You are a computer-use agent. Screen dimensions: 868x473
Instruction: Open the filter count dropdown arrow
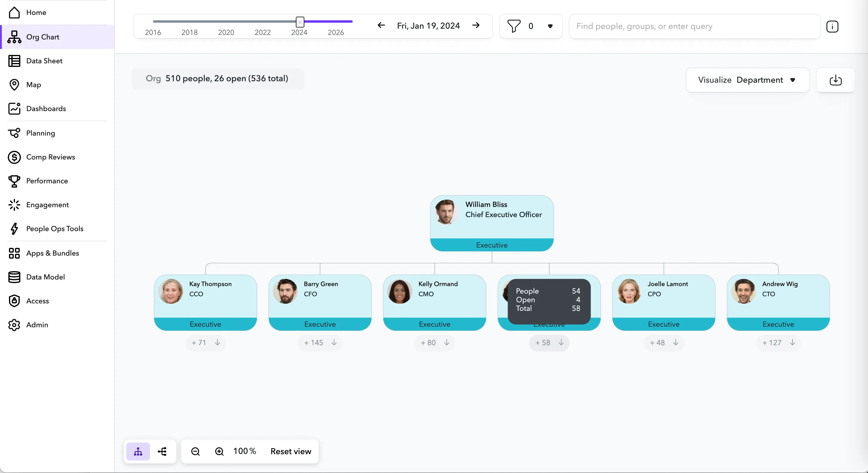550,26
